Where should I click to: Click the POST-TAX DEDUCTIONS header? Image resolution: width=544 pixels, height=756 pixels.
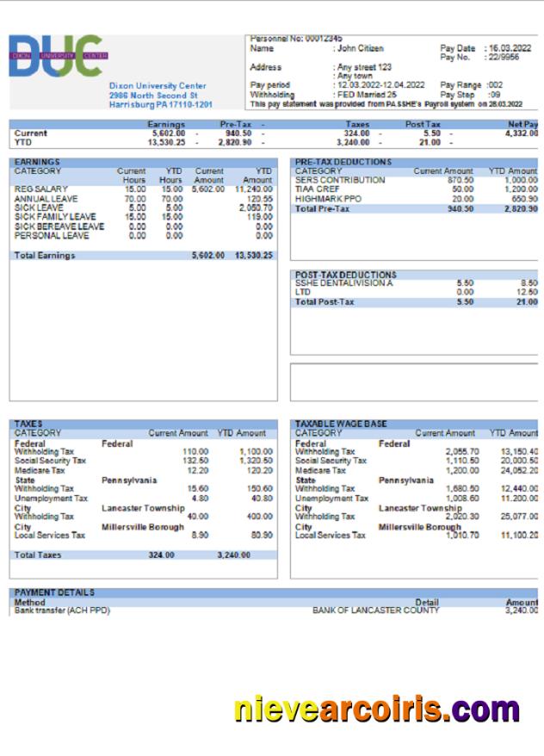point(346,275)
